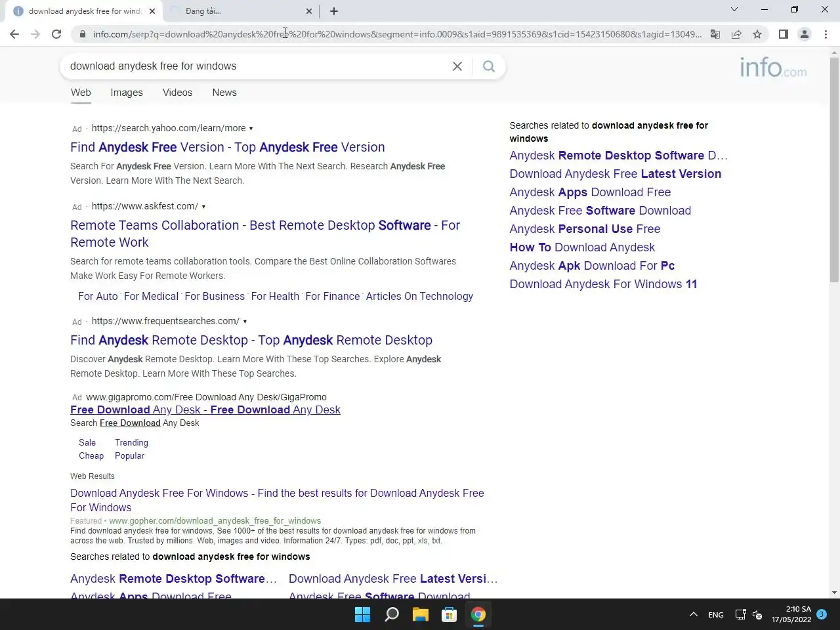This screenshot has height=630, width=840.
Task: Open 'Find Anydesk Remote Desktop' ad link
Action: coord(251,340)
